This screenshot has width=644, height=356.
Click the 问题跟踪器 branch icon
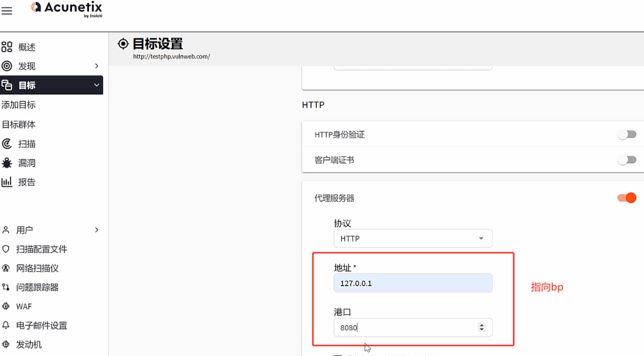(x=6, y=287)
